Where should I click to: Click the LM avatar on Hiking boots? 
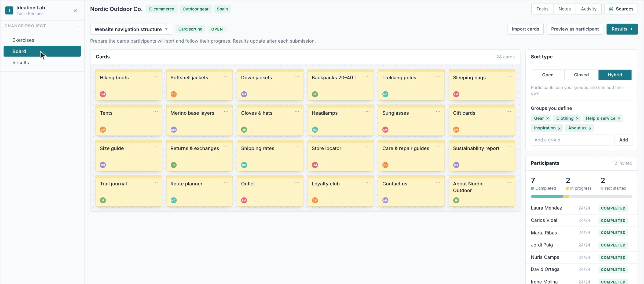coord(103,94)
